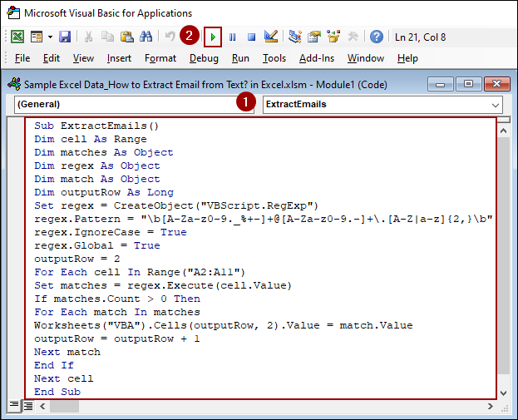518x420 pixels.
Task: Switch to Full Module View button
Action: (x=28, y=406)
